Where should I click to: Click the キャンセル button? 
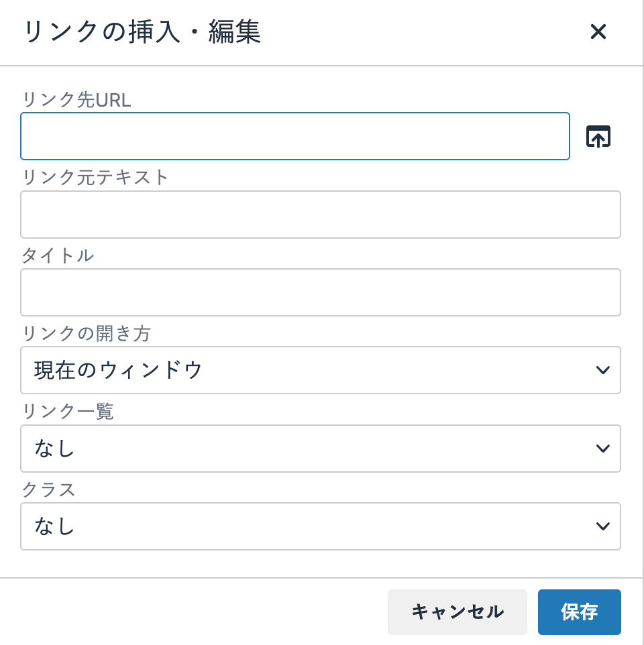(457, 611)
